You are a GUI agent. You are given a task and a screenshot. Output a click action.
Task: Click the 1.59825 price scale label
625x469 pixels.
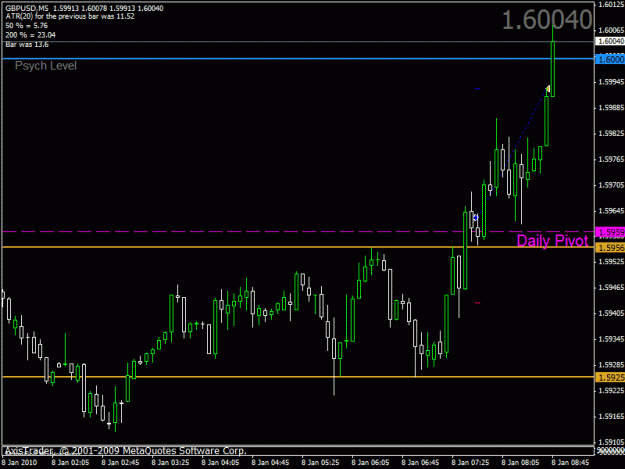click(611, 133)
